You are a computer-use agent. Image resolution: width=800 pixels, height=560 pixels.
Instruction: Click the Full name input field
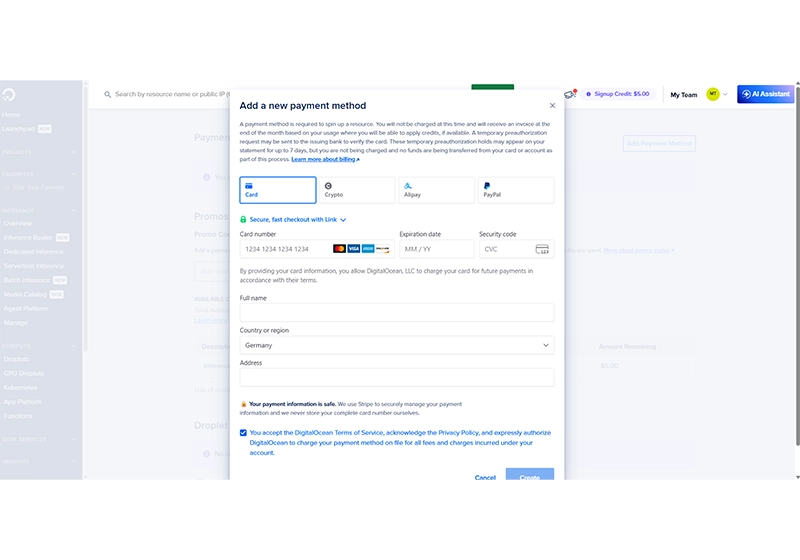click(x=397, y=313)
